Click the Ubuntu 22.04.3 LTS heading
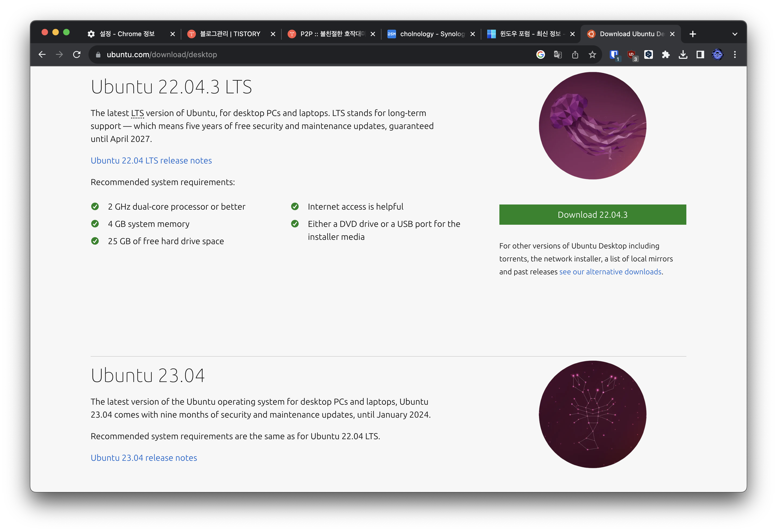This screenshot has width=777, height=532. [171, 87]
